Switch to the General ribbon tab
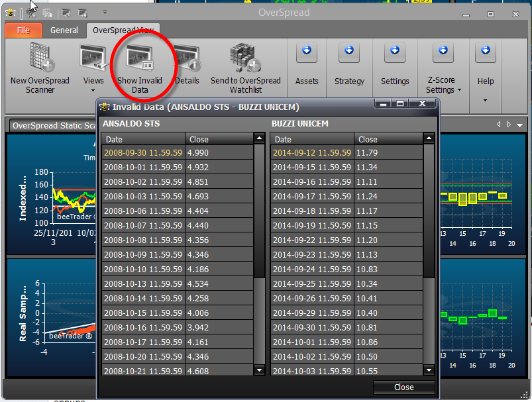Image resolution: width=532 pixels, height=402 pixels. point(64,30)
